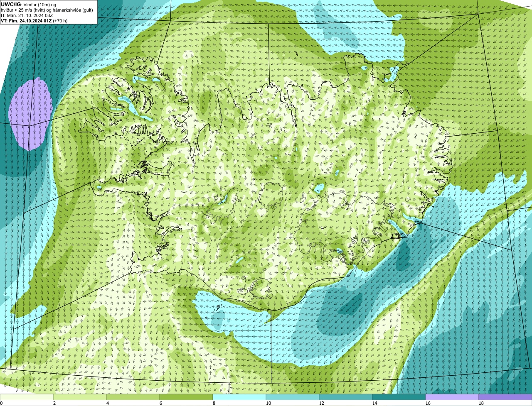
Task: Click the title line 'UWC/IG: Vindur (10m) og'
Action: [x=29, y=4]
